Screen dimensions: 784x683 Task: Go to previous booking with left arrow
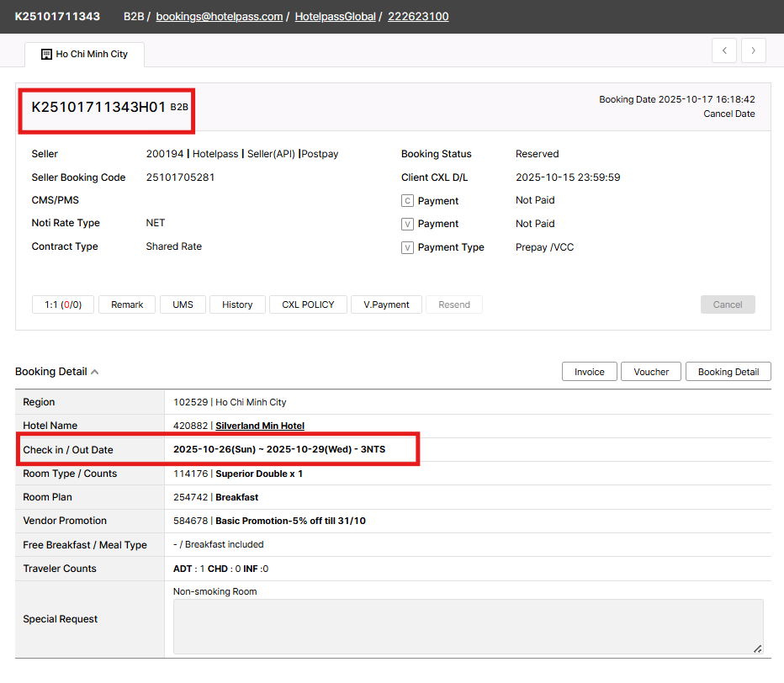click(724, 50)
